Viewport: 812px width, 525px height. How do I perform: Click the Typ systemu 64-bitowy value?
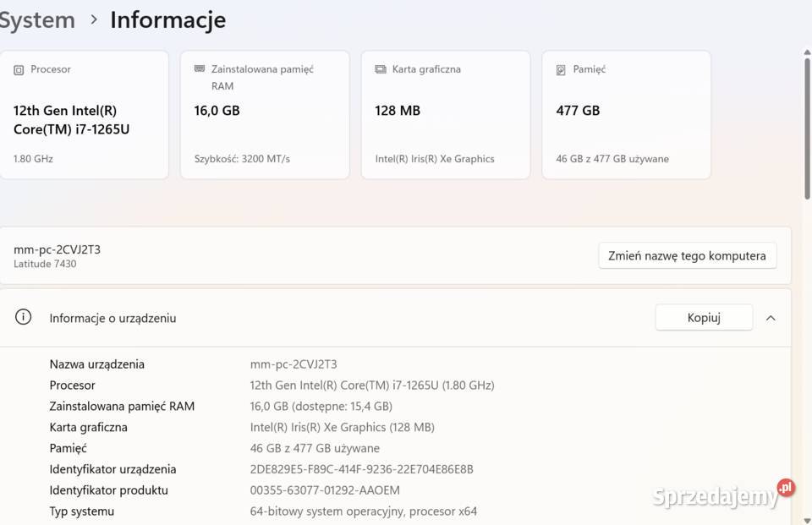(364, 511)
